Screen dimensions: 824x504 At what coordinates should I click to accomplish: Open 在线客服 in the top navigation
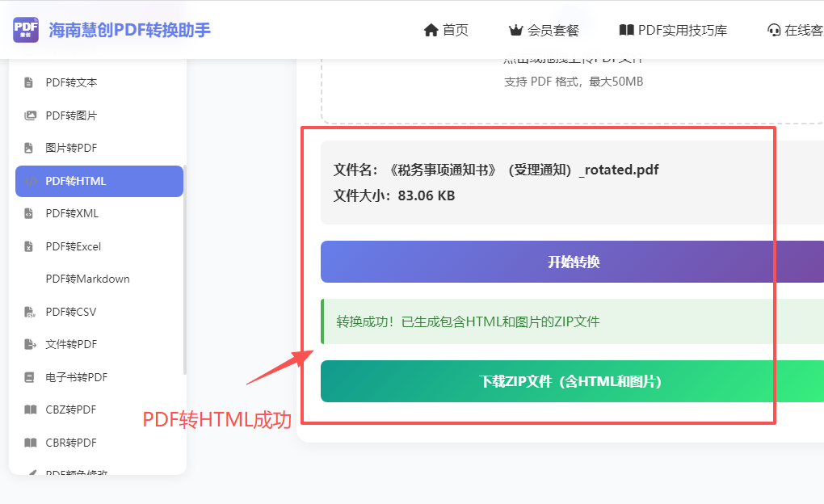point(796,31)
